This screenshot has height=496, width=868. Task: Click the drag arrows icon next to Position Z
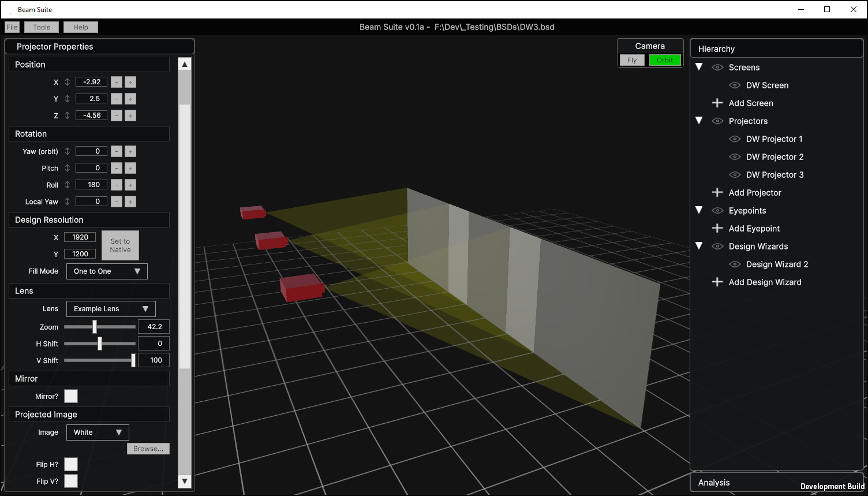[x=68, y=115]
